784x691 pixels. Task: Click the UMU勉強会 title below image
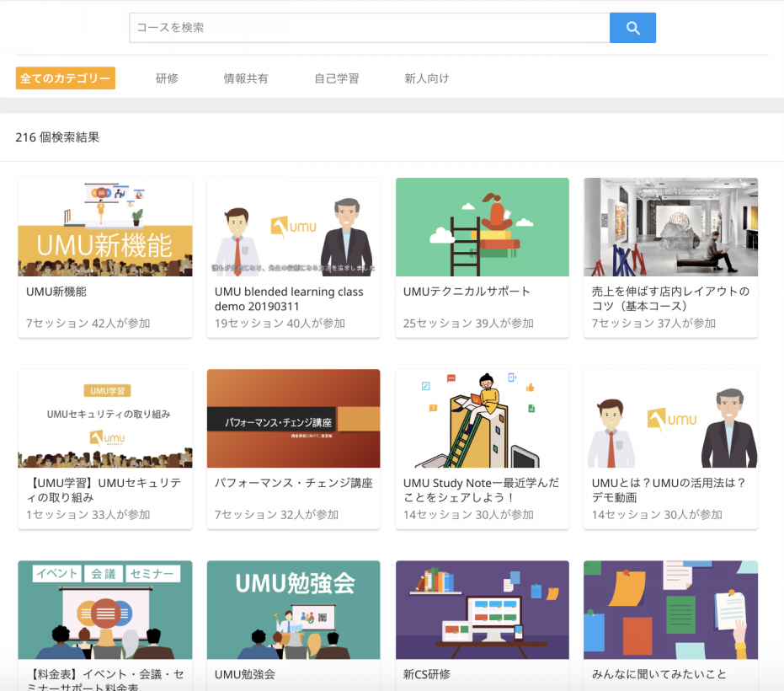click(x=245, y=674)
